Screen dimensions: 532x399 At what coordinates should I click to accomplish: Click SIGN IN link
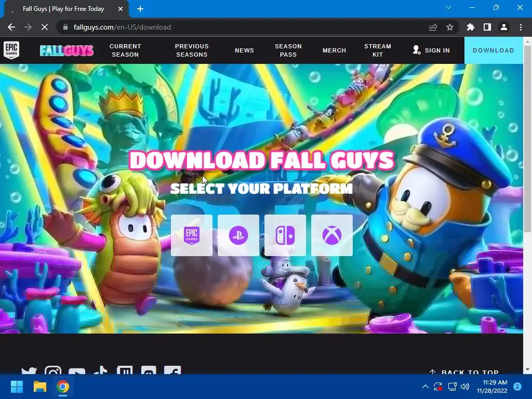pos(431,50)
